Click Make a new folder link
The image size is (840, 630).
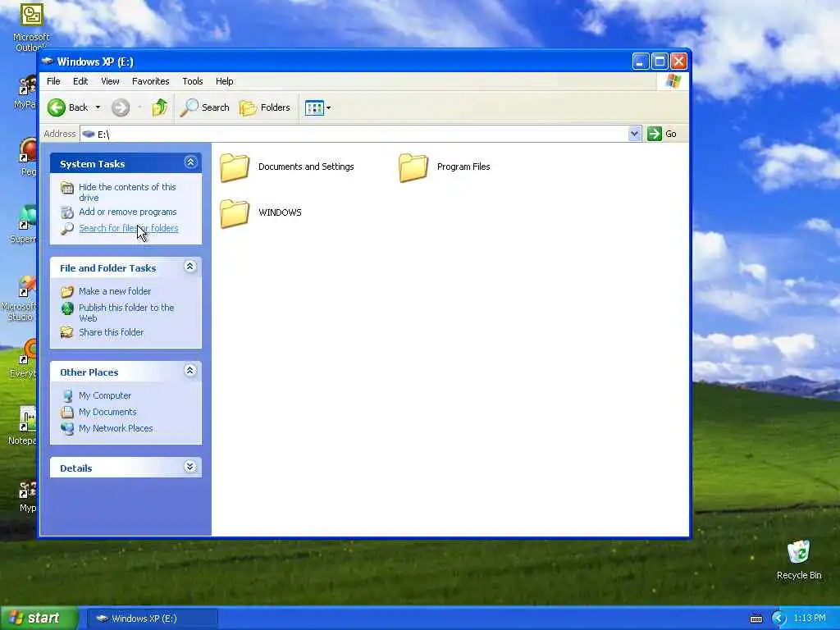point(115,291)
